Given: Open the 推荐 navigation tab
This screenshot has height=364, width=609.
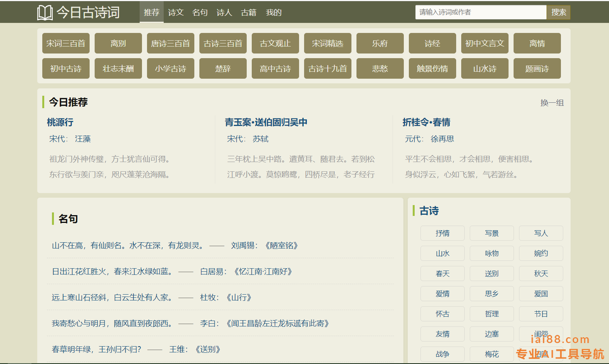Looking at the screenshot, I should click(152, 12).
